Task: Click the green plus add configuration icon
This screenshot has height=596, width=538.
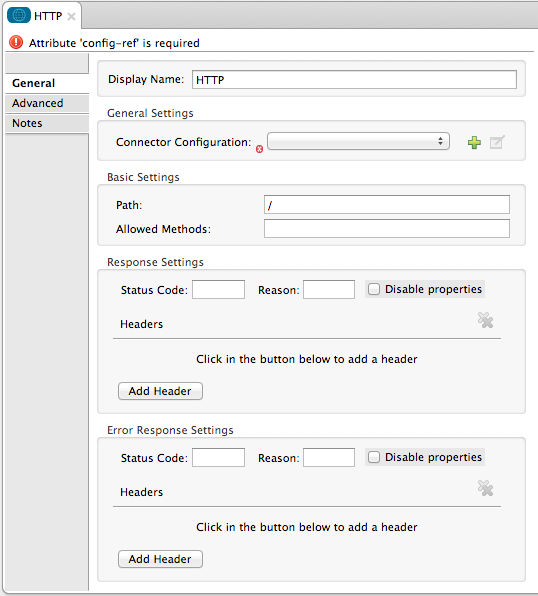Action: (x=474, y=143)
